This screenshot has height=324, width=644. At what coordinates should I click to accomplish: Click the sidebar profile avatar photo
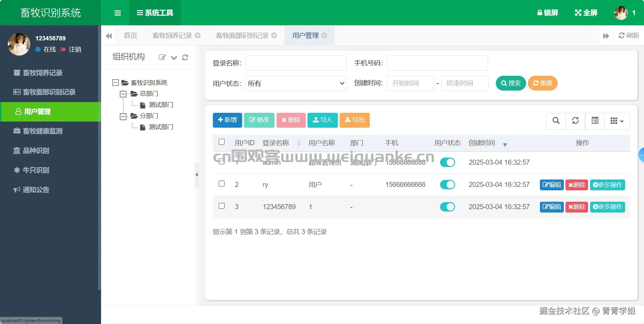coord(19,44)
